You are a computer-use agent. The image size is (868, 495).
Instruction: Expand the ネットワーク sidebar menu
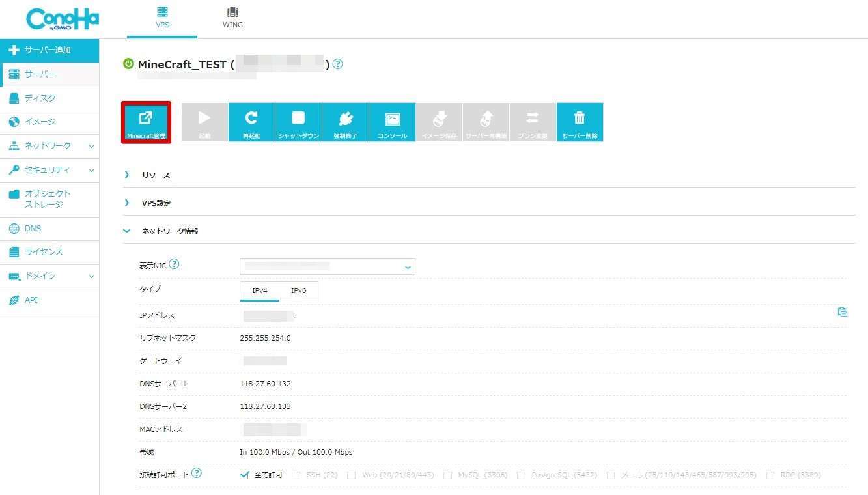pyautogui.click(x=49, y=146)
